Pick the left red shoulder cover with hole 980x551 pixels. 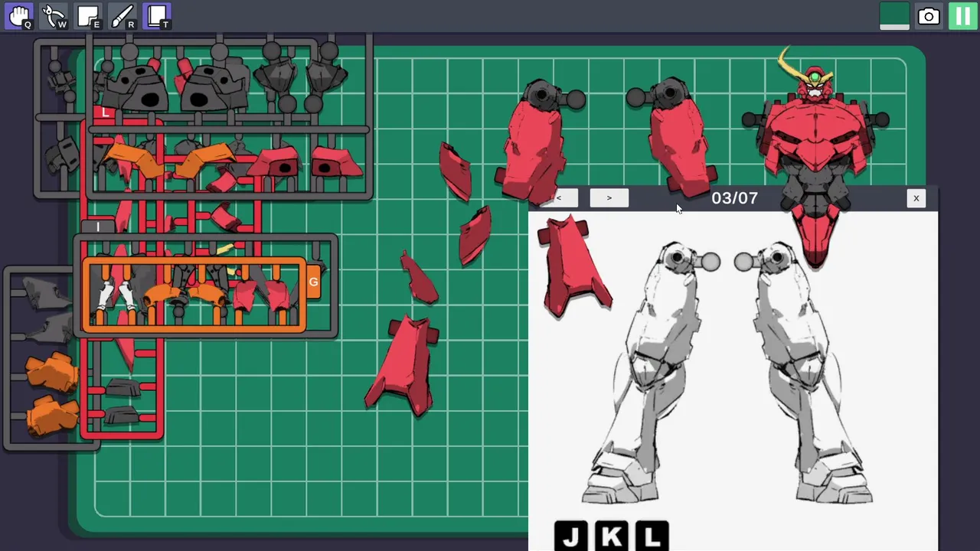point(276,163)
